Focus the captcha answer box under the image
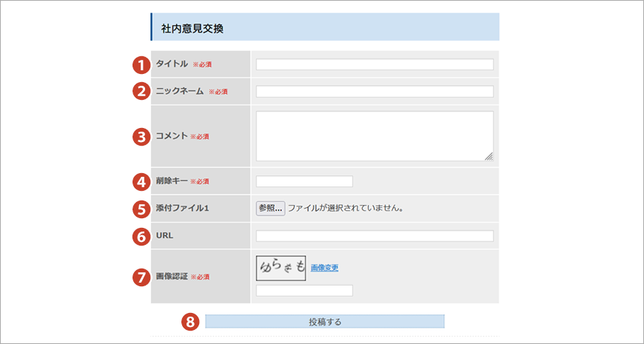The height and width of the screenshot is (344, 644). point(304,291)
